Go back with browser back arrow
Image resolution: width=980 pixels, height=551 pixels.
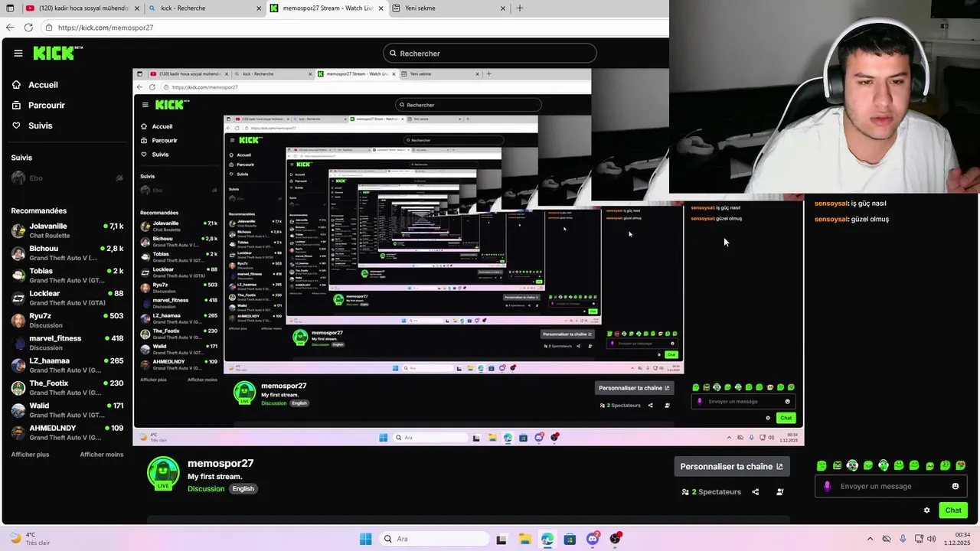point(11,28)
